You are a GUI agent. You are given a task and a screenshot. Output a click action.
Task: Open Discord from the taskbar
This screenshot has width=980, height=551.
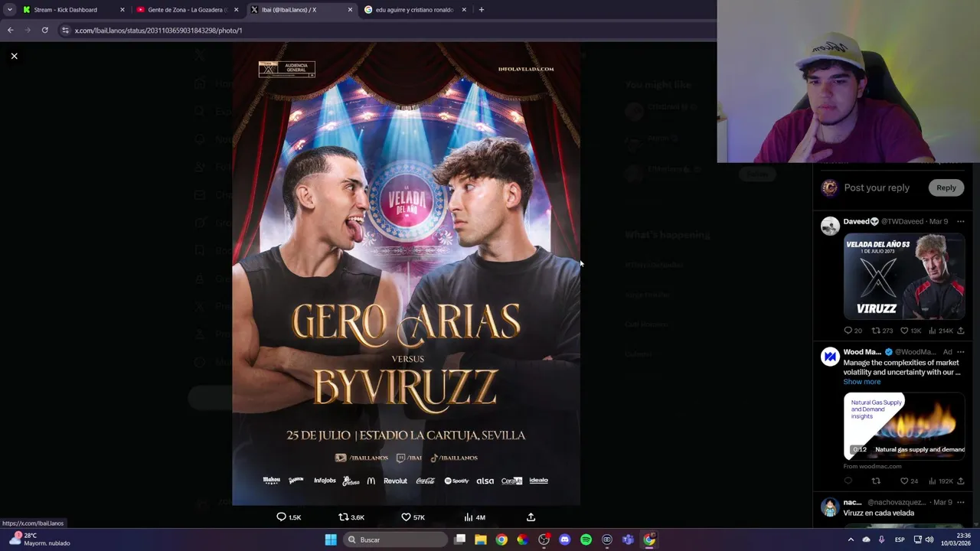click(565, 540)
